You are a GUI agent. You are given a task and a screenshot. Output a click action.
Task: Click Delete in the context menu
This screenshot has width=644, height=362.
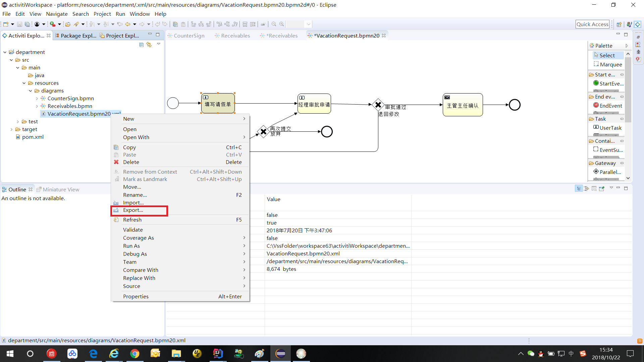coord(180,162)
